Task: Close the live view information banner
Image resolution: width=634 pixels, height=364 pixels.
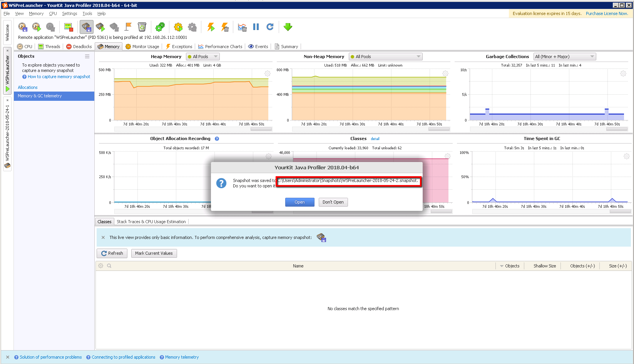Action: (103, 237)
